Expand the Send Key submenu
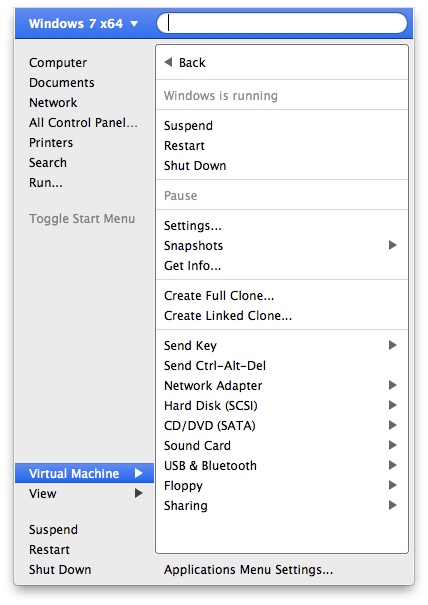428x605 pixels. coord(282,345)
